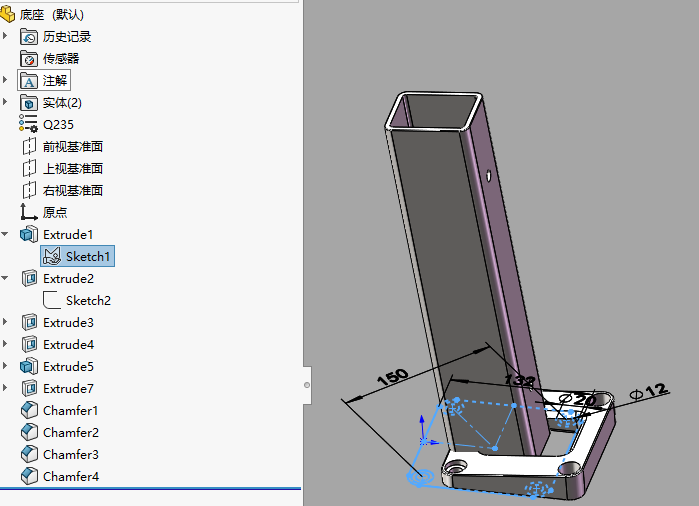The height and width of the screenshot is (506, 699).
Task: Click the Extrude2 cut feature icon
Action: [x=29, y=278]
